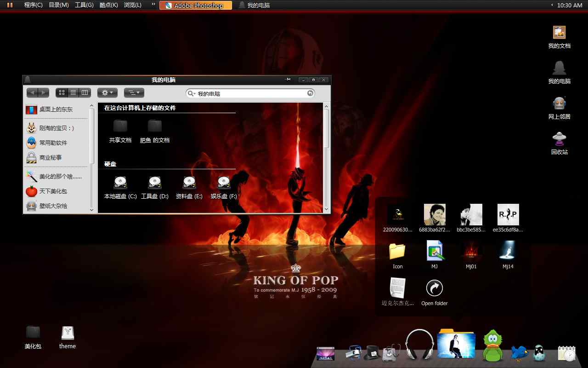Open the ee35c6df8a... R.I.P thumbnail
Viewport: 588px width, 368px height.
point(508,218)
